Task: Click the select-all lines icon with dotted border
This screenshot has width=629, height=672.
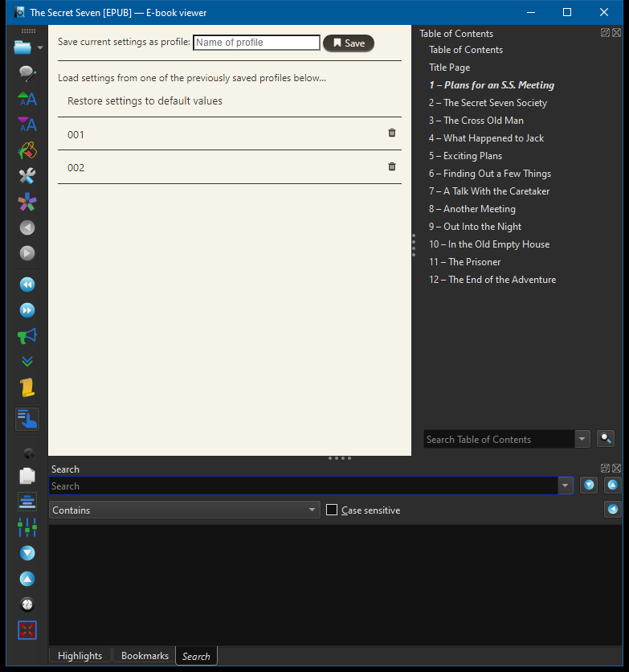Action: point(27,502)
